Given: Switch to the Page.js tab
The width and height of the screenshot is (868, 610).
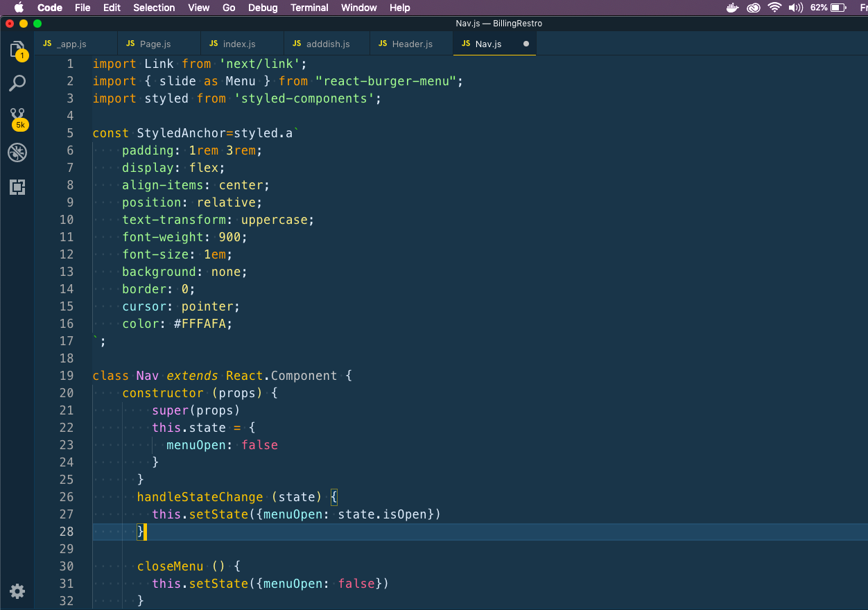Looking at the screenshot, I should tap(159, 44).
